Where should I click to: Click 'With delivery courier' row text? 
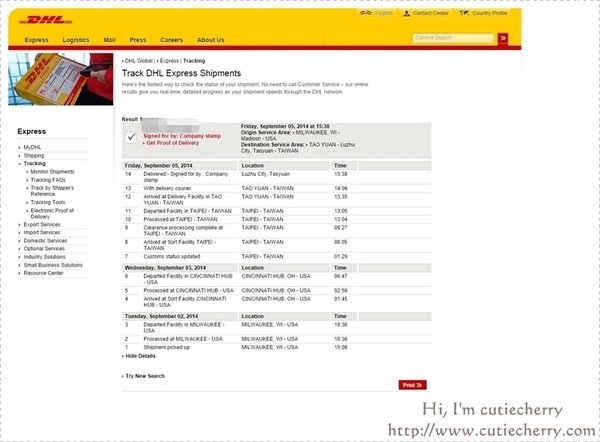(x=167, y=188)
